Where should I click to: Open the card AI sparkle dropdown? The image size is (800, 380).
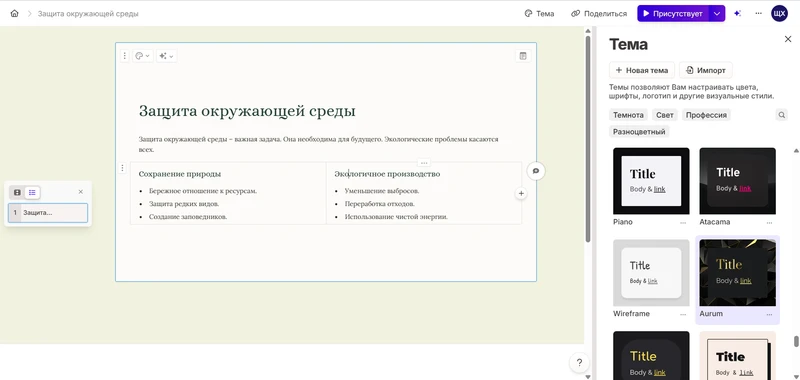pyautogui.click(x=166, y=56)
